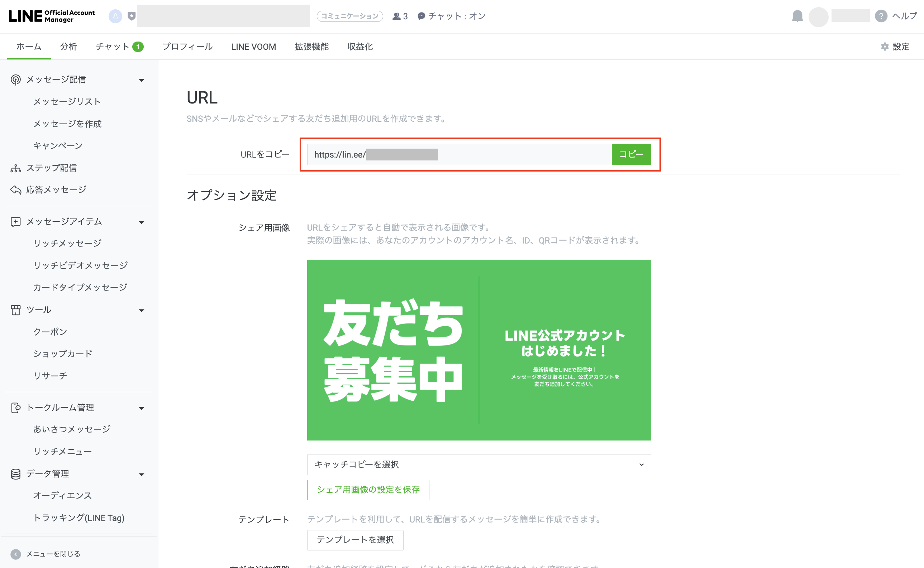The width and height of the screenshot is (924, 568).
Task: Click the account avatar icon beside the logo
Action: tap(115, 16)
